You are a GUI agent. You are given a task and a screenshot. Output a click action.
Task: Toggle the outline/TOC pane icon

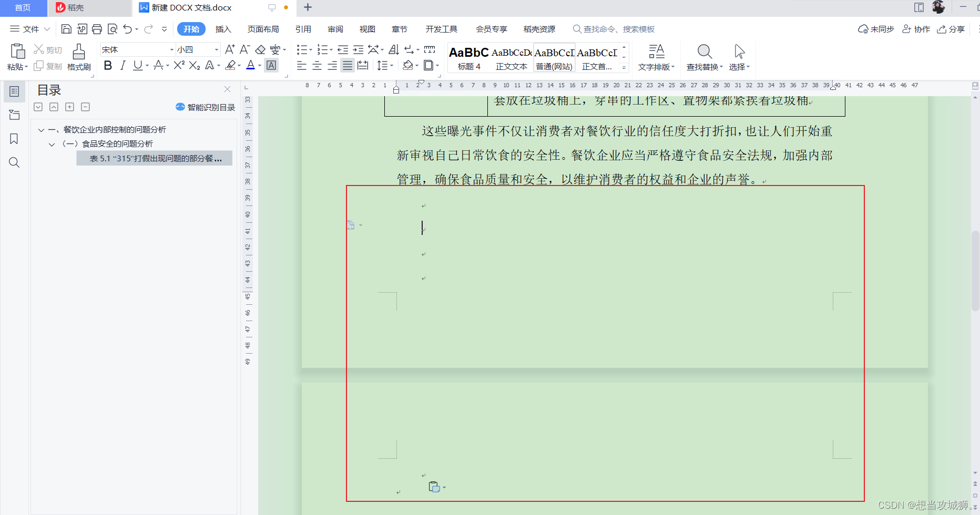(x=14, y=91)
